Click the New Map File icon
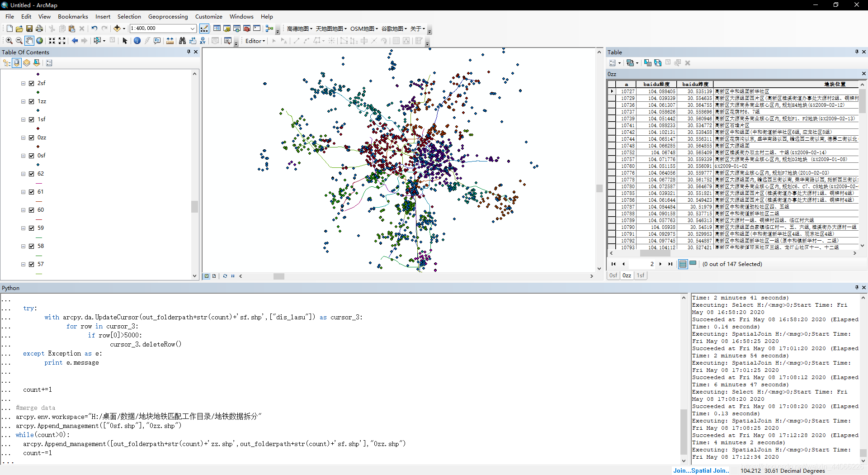Image resolution: width=868 pixels, height=475 pixels. (x=9, y=28)
